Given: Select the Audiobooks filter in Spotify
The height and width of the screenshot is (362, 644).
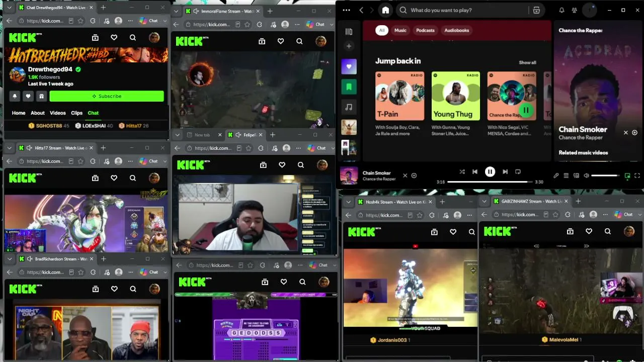Looking at the screenshot, I should click(456, 30).
